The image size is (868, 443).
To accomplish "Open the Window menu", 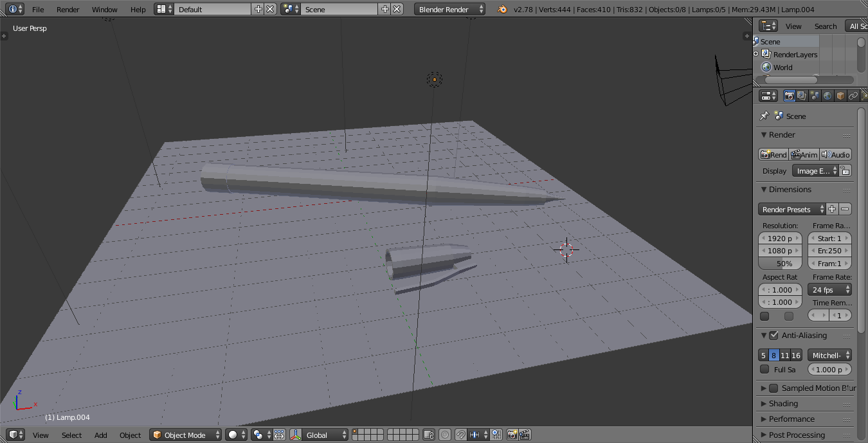I will coord(104,10).
